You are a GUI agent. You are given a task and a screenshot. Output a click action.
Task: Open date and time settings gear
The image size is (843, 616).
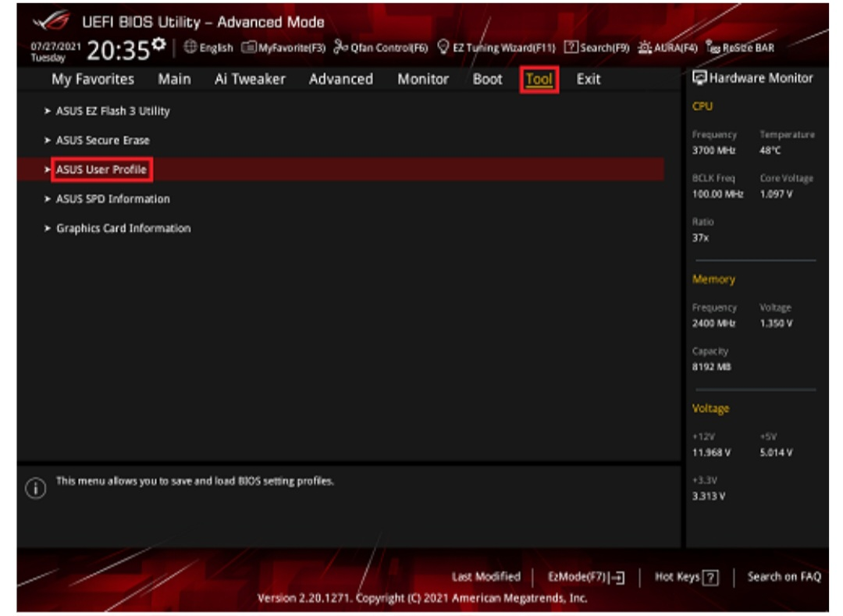coord(158,44)
